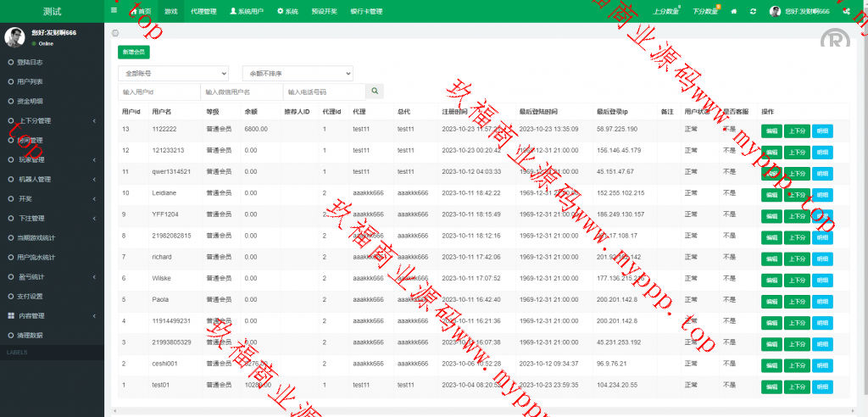The image size is (868, 417).
Task: Click the green search magnifier button
Action: tap(375, 91)
